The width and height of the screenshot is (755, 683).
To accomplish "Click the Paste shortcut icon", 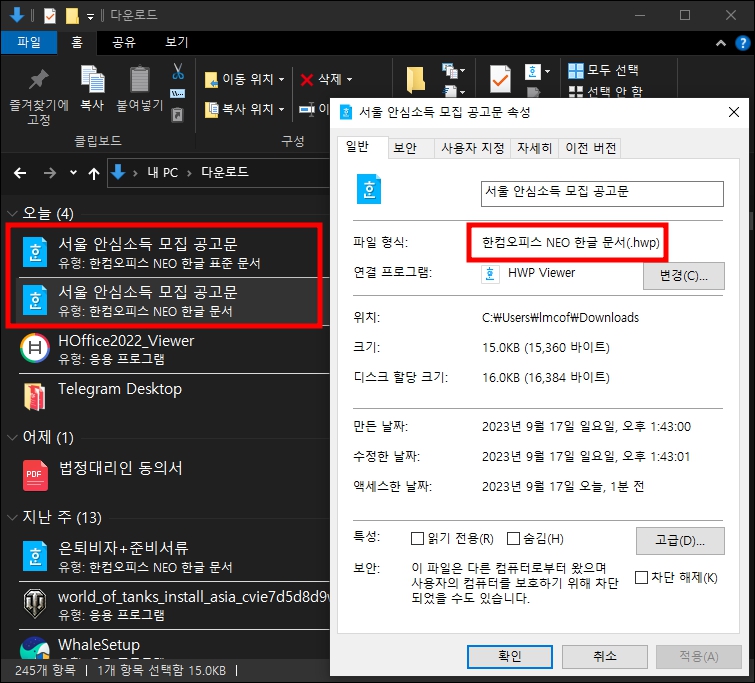I will (177, 114).
